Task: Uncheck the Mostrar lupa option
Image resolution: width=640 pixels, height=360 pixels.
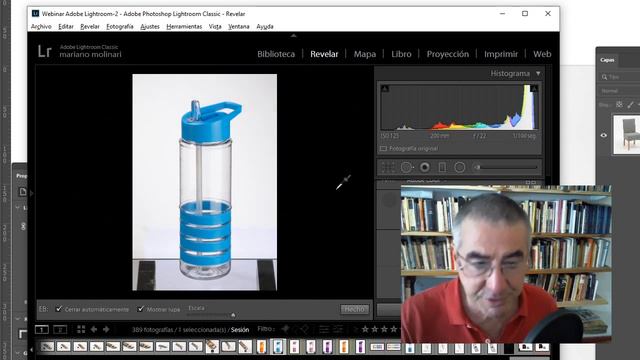Action: pos(140,309)
